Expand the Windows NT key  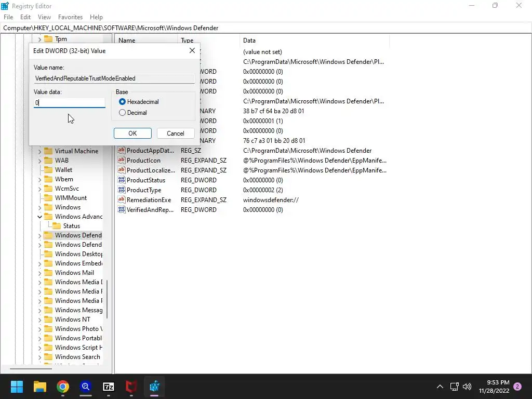[39, 320]
